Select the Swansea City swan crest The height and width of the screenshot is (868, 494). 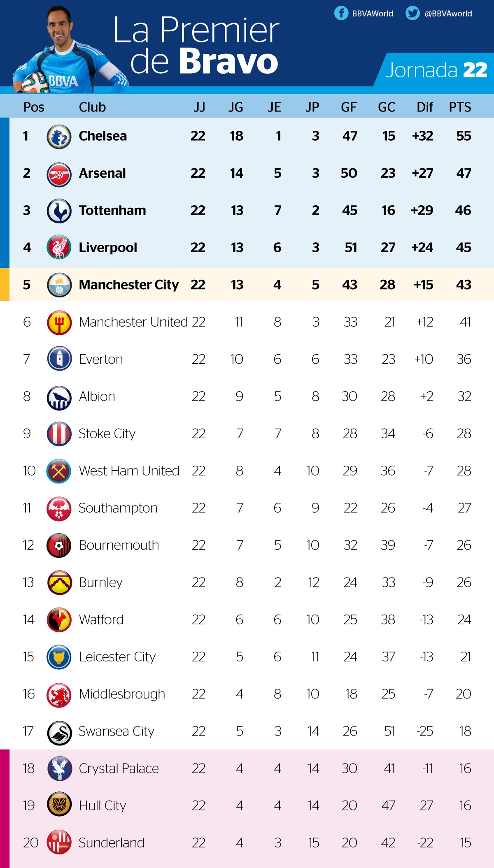tap(59, 731)
